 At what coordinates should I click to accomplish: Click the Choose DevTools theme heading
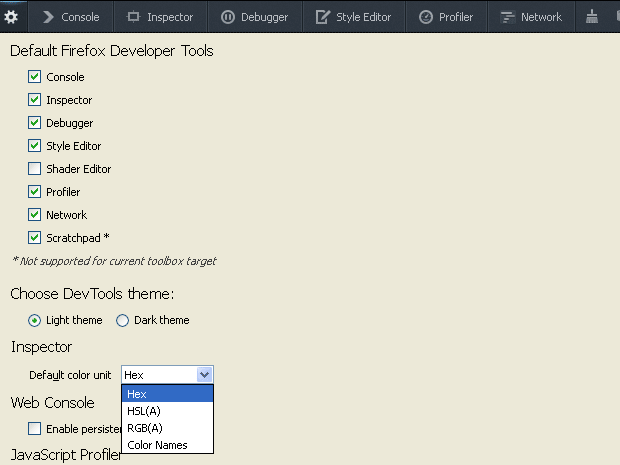click(x=92, y=294)
